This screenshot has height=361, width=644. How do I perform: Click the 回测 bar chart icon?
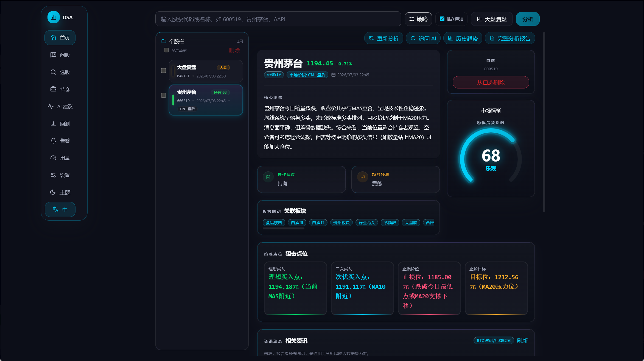click(x=53, y=124)
